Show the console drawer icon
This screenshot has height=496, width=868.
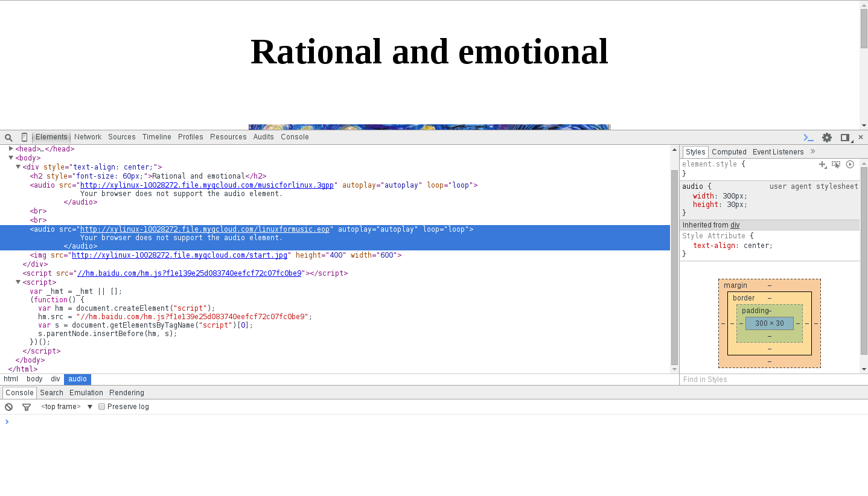[808, 138]
